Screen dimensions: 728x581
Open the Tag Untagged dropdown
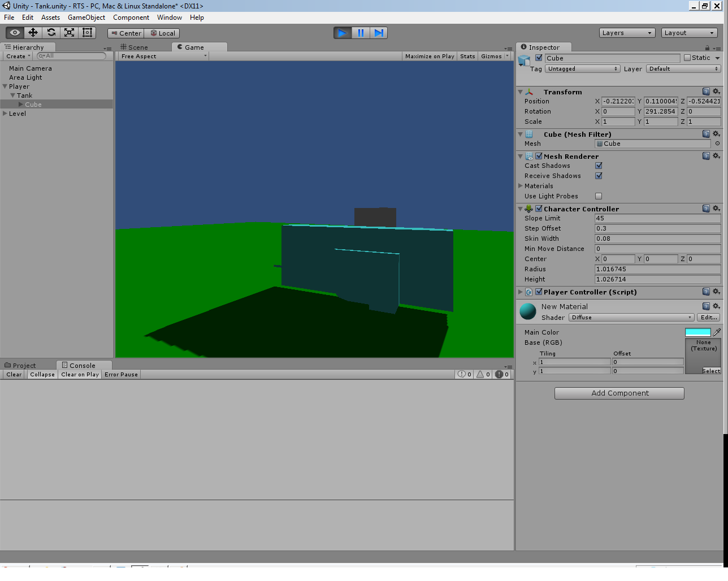click(x=582, y=68)
